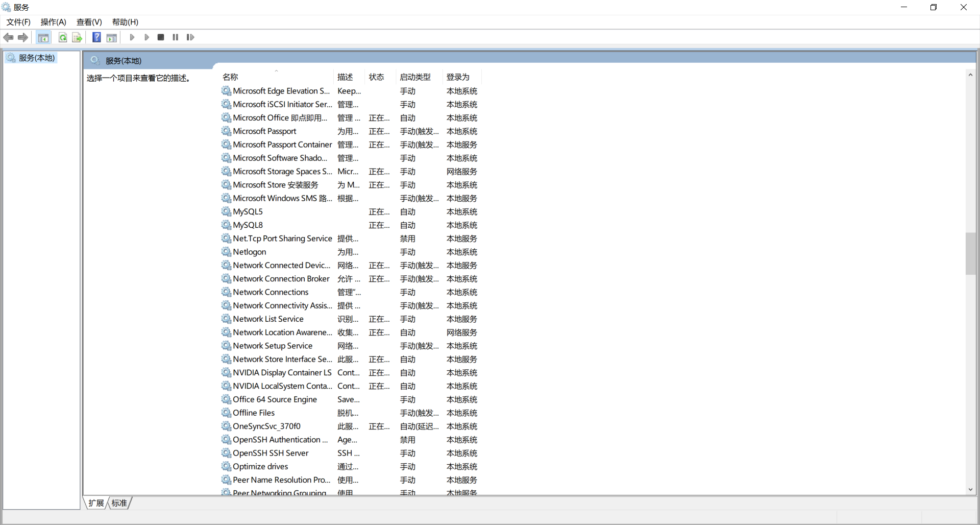Switch to the 标准 tab
This screenshot has width=980, height=525.
point(119,503)
